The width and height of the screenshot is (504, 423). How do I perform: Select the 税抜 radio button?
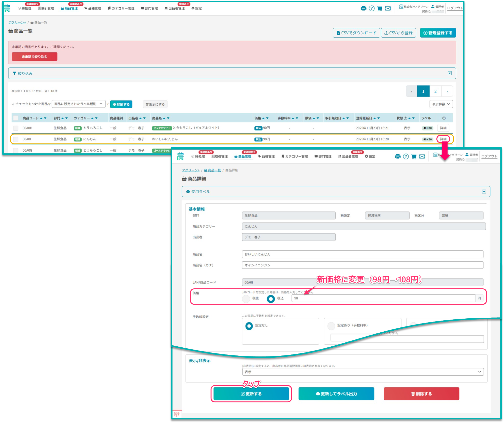pos(246,299)
